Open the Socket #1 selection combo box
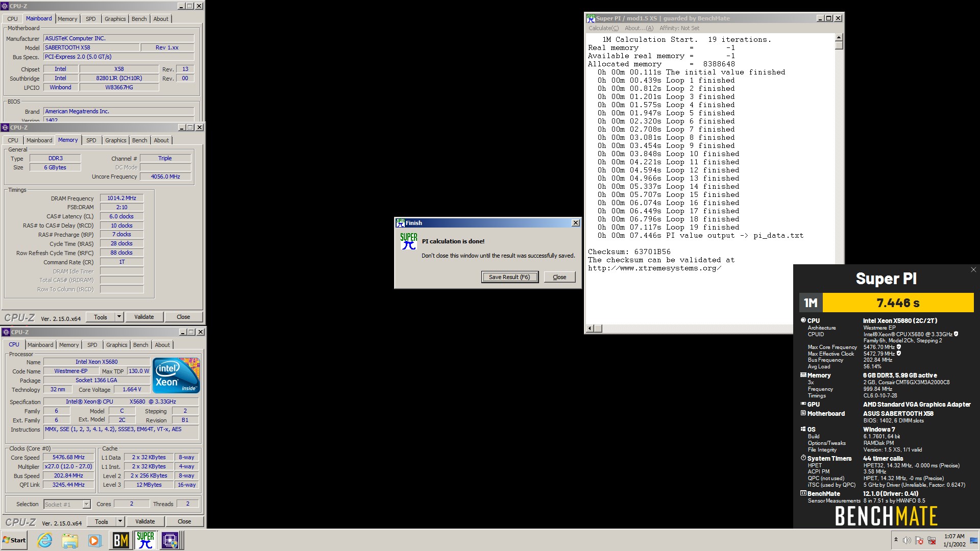The width and height of the screenshot is (980, 551). coord(67,504)
